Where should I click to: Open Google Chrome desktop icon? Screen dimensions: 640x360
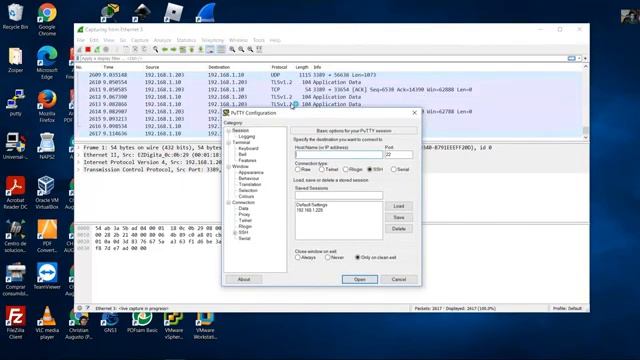coord(47,19)
